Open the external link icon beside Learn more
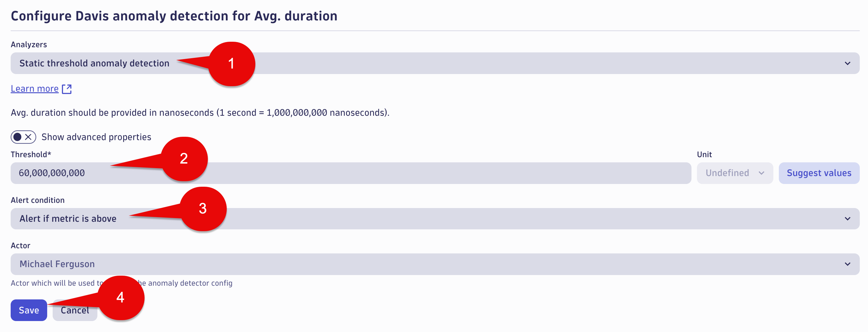This screenshot has width=868, height=332. [x=67, y=89]
